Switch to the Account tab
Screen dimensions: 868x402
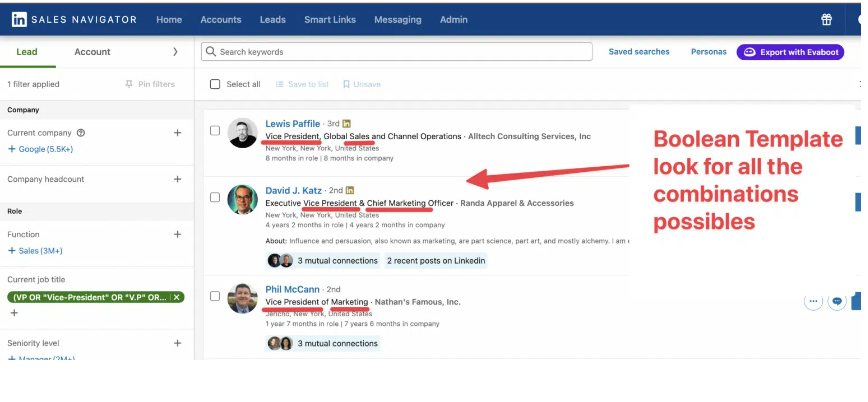pos(92,51)
